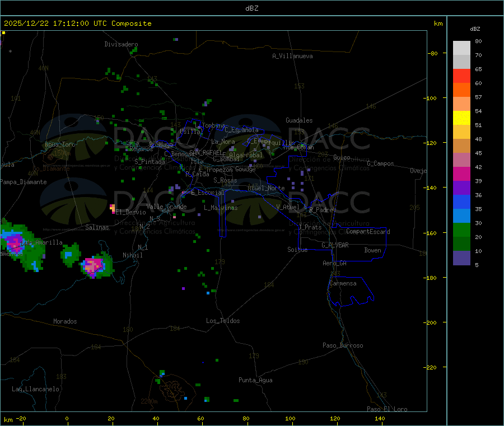Click the 0 tick on the bottom axis

tap(67, 418)
